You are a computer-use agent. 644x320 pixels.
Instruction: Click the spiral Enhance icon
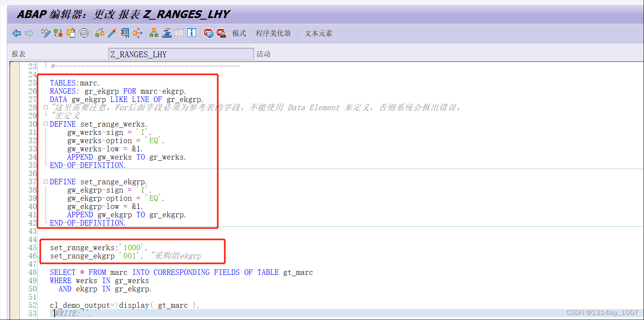coord(84,33)
